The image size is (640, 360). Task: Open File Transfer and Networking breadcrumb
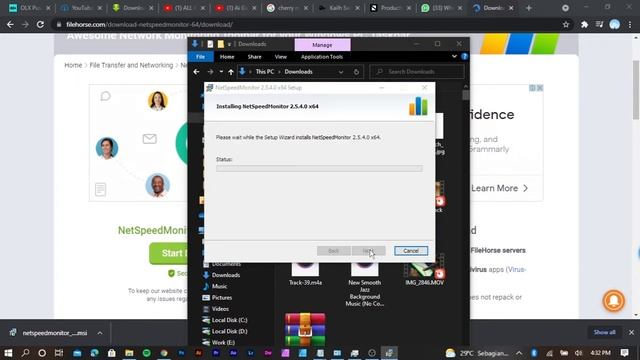(x=131, y=65)
